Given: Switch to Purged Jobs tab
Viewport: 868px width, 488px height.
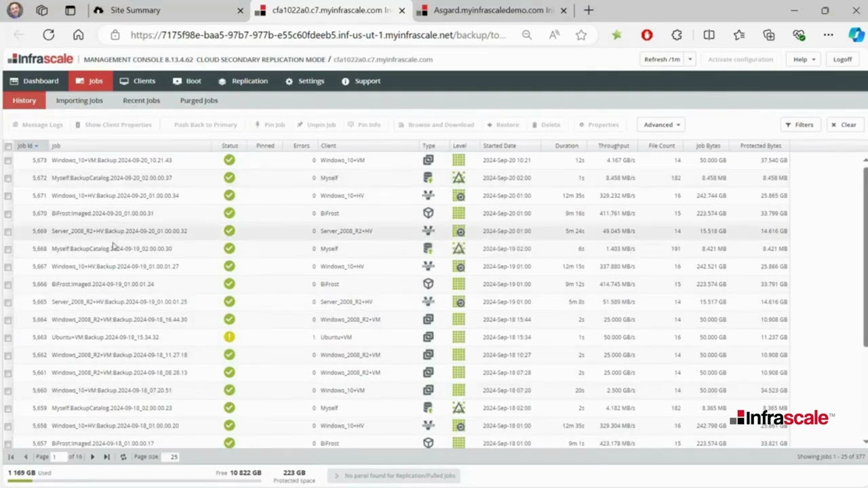Looking at the screenshot, I should [199, 100].
